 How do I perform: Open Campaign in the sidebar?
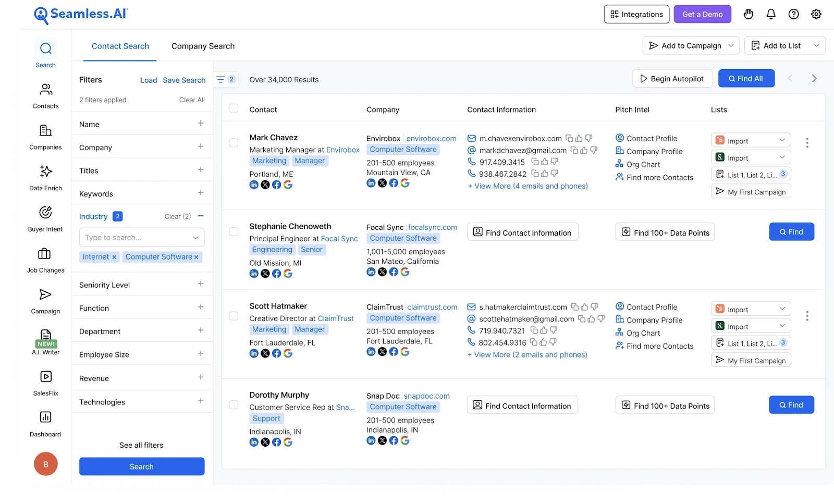45,301
